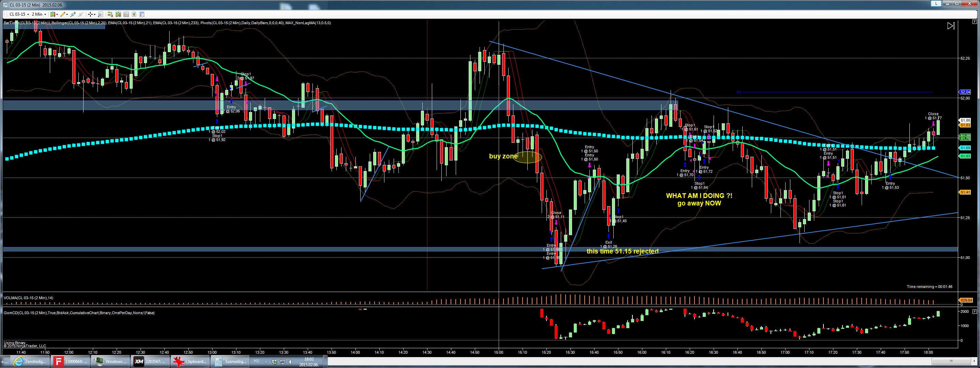Open the Számológép calculator taskbar button

[x=231, y=362]
